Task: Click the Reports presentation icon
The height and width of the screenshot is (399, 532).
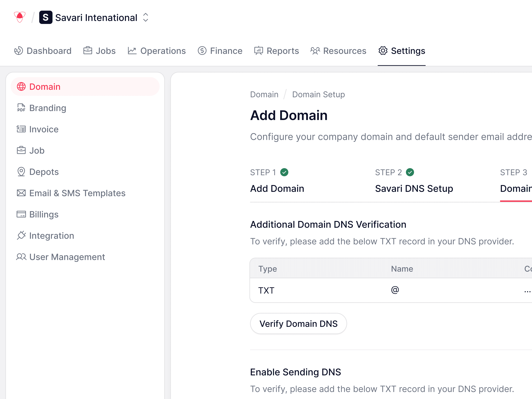Action: tap(259, 51)
